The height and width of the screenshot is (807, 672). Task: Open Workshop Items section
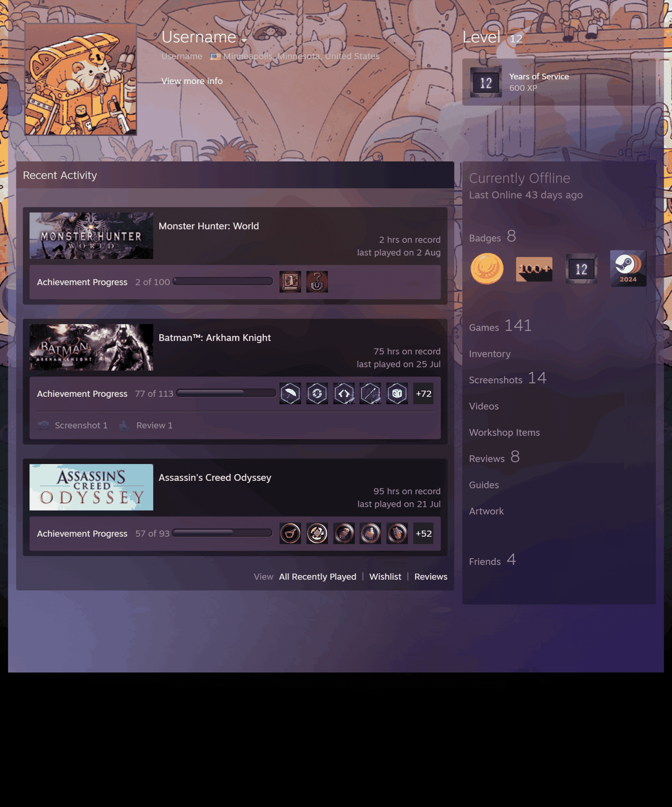tap(504, 433)
